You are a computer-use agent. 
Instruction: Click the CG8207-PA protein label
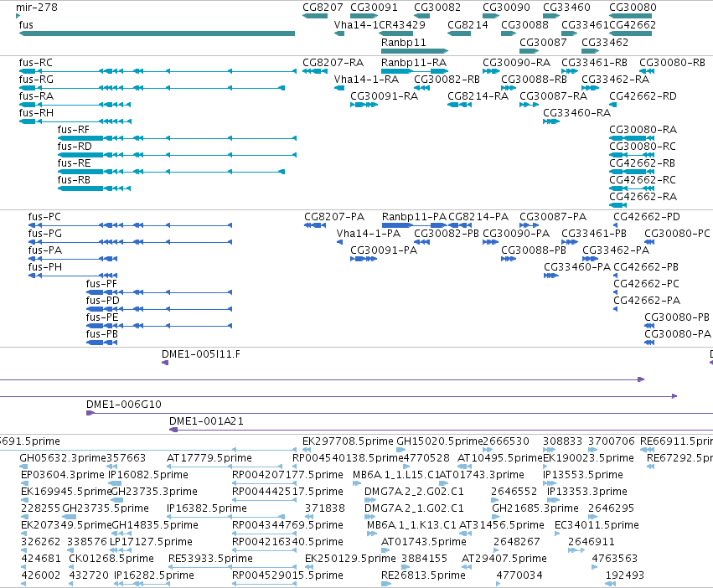pos(334,216)
